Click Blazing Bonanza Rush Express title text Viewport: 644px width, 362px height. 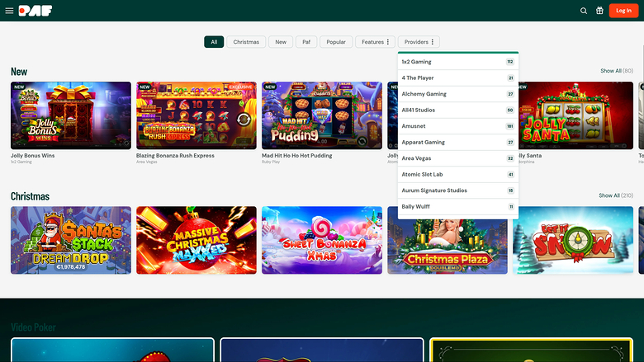point(175,156)
